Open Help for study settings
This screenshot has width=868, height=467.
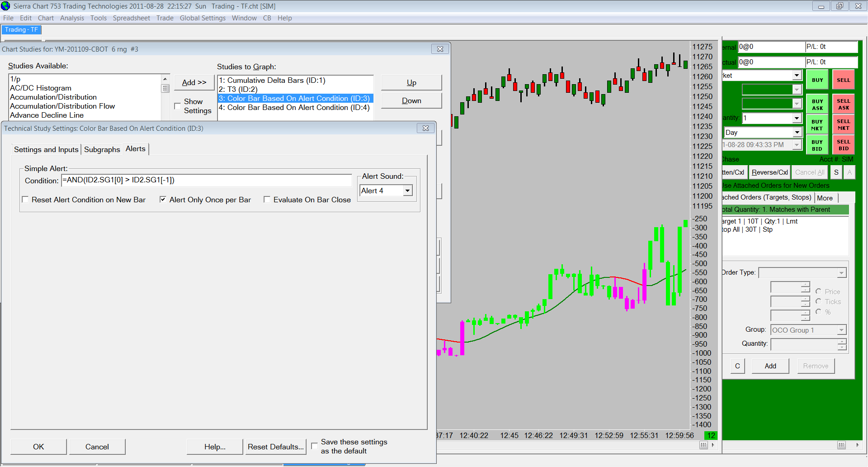click(215, 447)
